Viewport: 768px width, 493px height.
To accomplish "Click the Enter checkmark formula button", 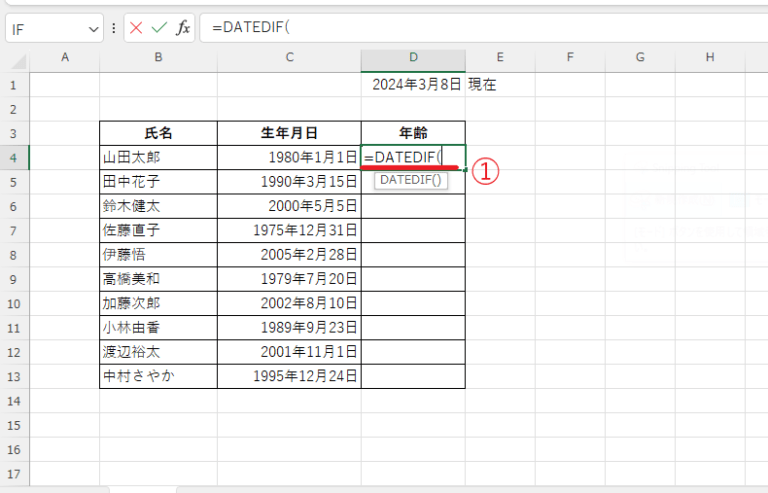I will pos(160,28).
